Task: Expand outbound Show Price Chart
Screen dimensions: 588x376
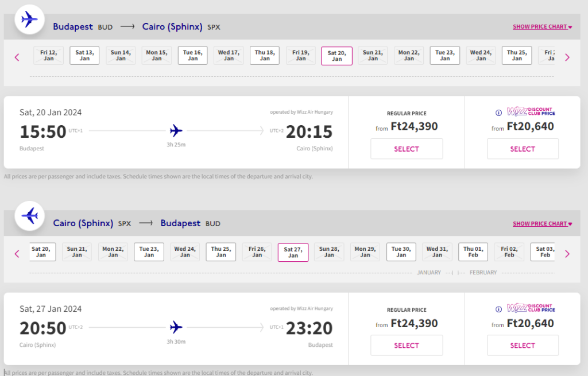Action: [x=542, y=27]
